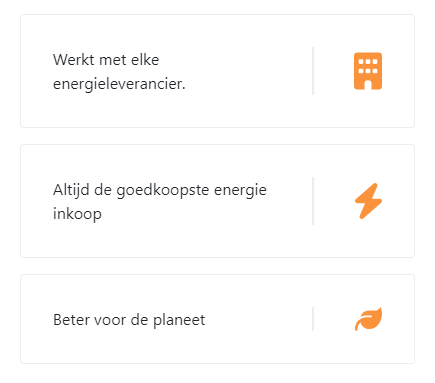435x383 pixels.
Task: Select the 'Werkt met elke energieleverancier.' card
Action: click(217, 71)
